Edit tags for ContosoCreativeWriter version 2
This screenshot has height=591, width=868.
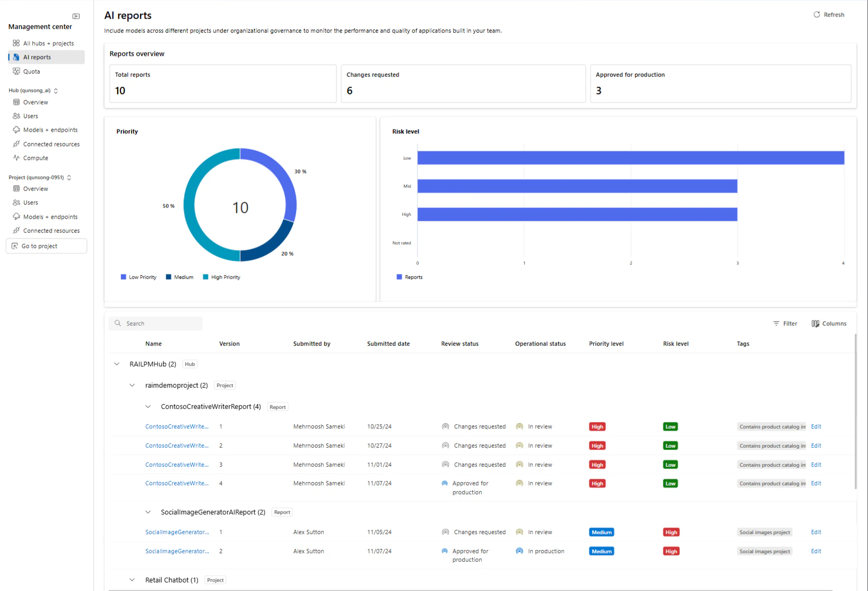(816, 446)
